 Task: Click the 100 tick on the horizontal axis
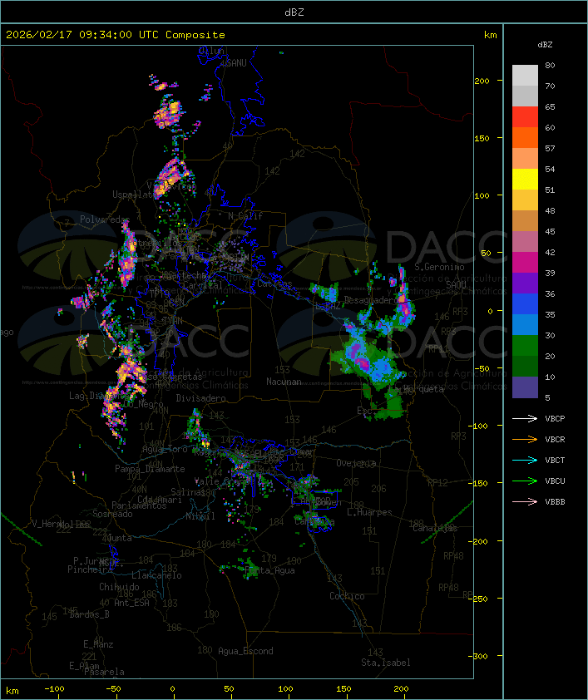pos(286,689)
